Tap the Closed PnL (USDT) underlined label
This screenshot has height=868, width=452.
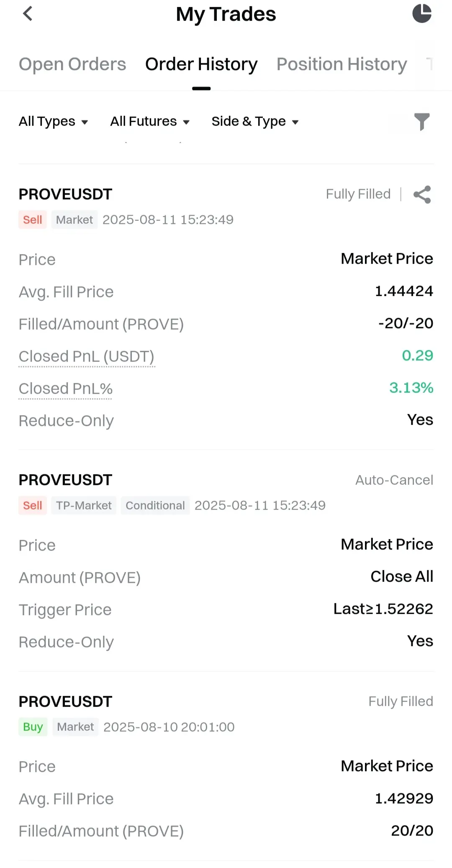click(x=87, y=356)
